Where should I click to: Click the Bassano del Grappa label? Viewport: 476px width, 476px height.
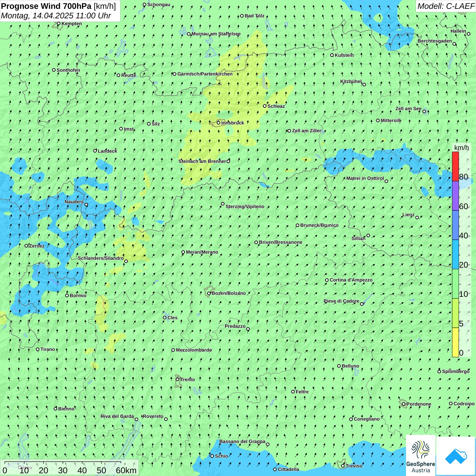[242, 441]
